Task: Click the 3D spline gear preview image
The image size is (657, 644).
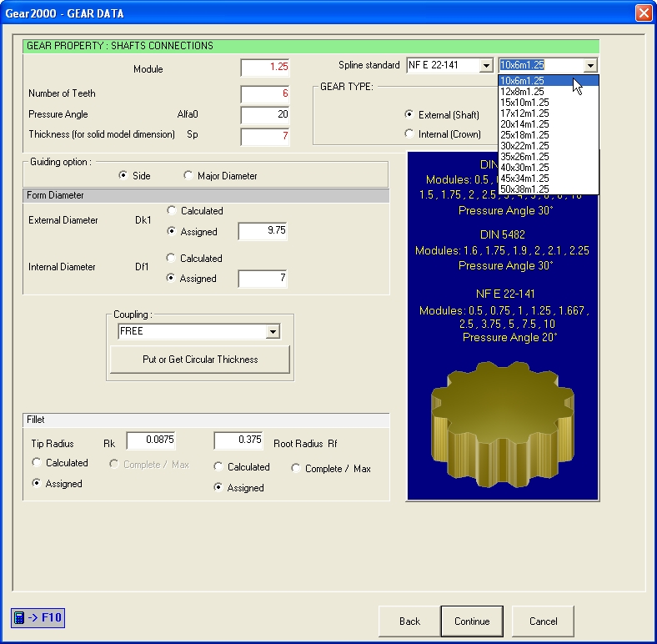Action: (503, 425)
